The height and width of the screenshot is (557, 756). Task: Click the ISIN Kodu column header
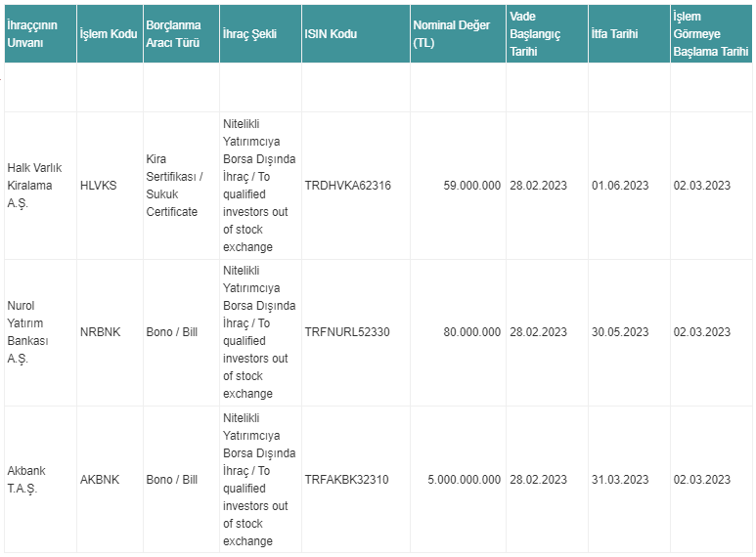[356, 34]
